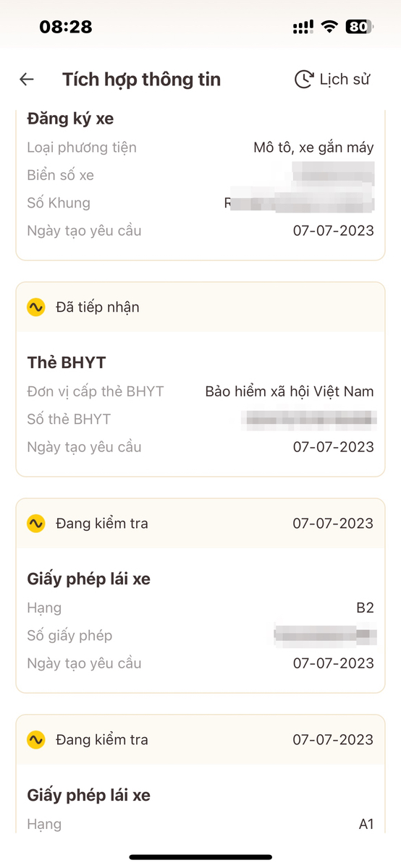The image size is (401, 868).
Task: Tap the blurred Biển số xe value
Action: [x=334, y=175]
